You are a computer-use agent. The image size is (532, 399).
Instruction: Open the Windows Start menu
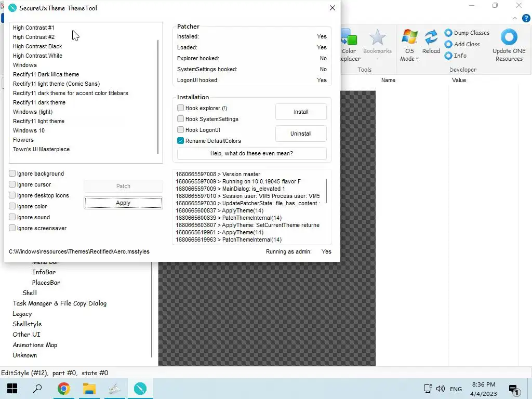12,389
